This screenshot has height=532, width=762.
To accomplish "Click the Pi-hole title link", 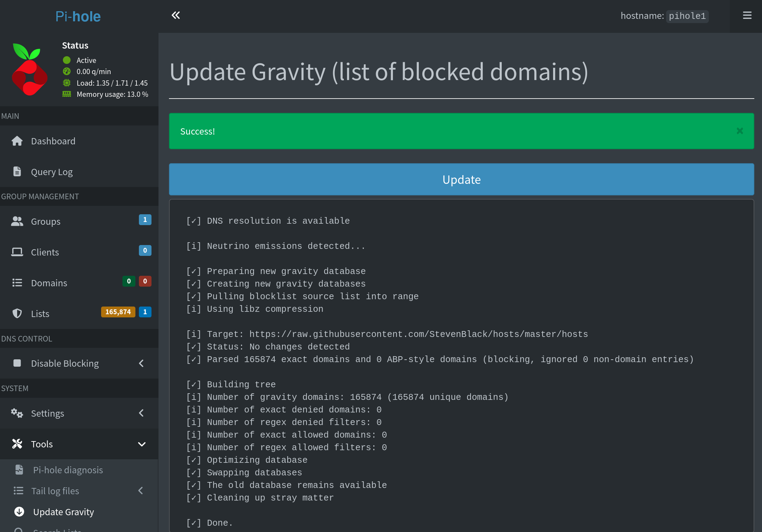I will pos(78,16).
